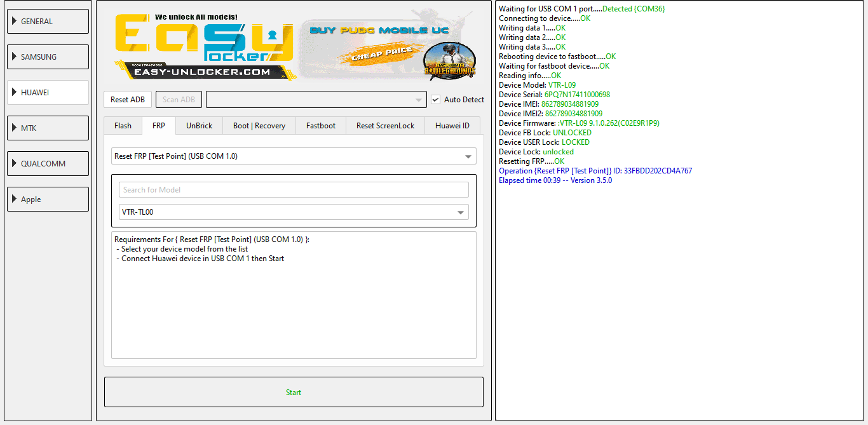Click the Writing data 2 log line

532,37
